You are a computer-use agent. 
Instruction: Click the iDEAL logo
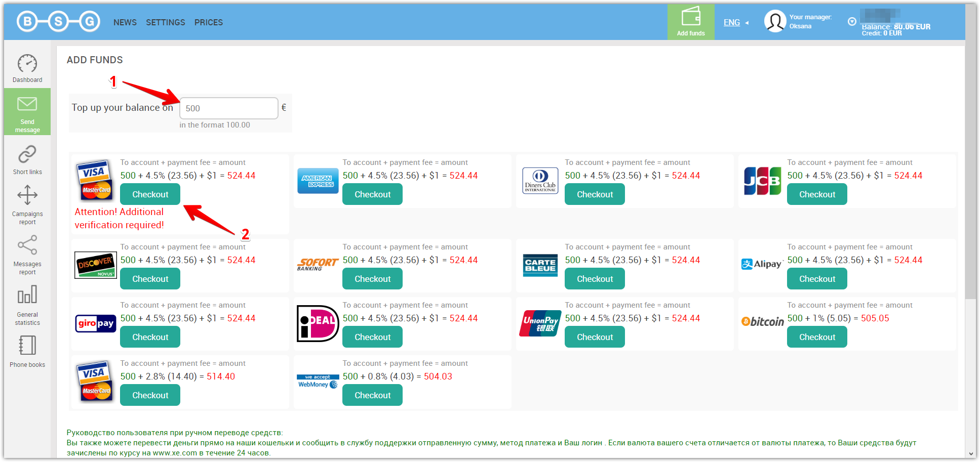tap(318, 323)
